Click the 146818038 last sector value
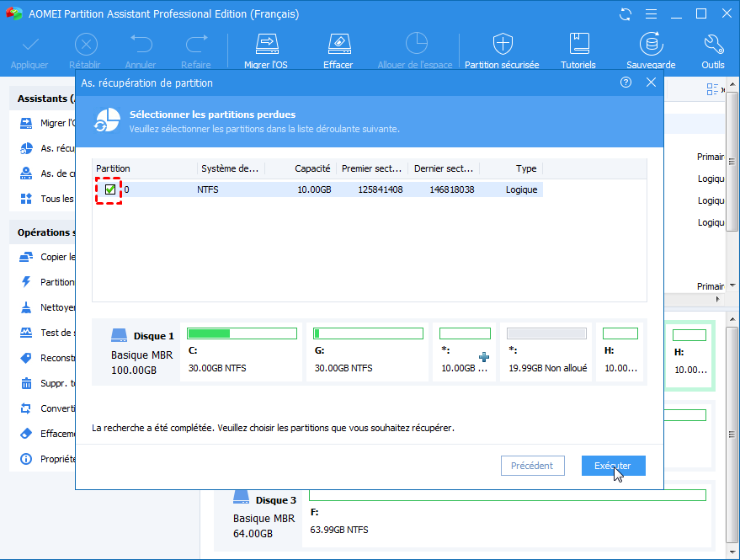 [452, 189]
